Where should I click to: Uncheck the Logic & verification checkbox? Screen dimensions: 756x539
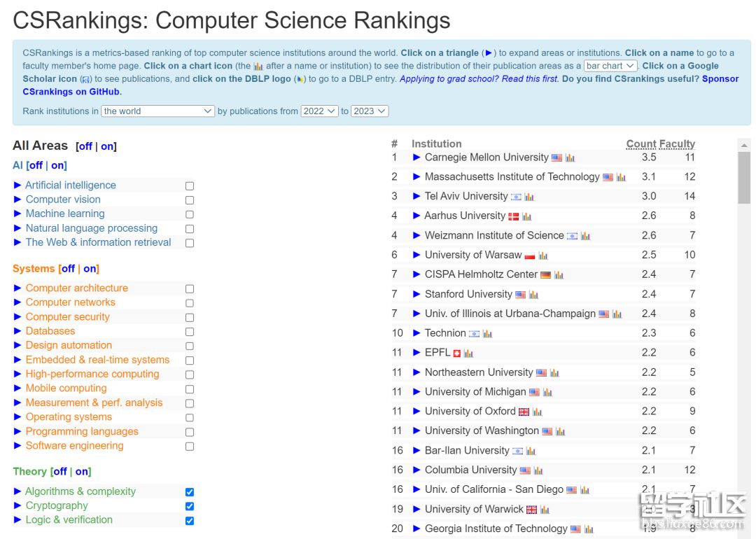[x=190, y=521]
